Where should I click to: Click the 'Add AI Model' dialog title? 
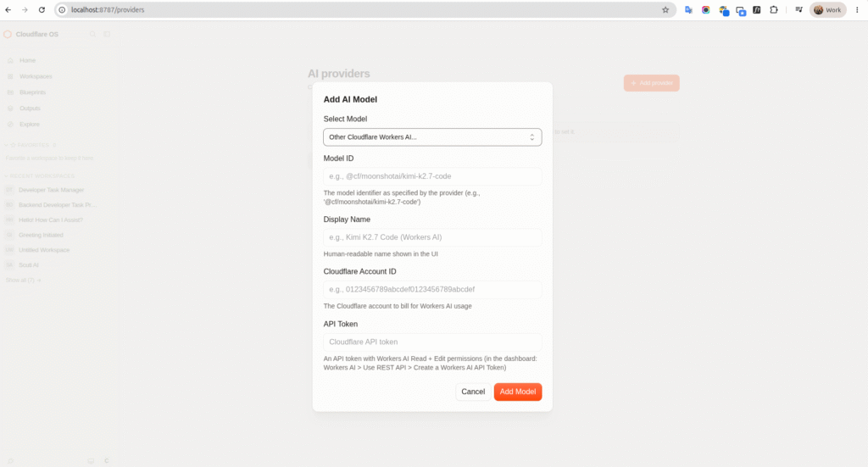point(350,100)
